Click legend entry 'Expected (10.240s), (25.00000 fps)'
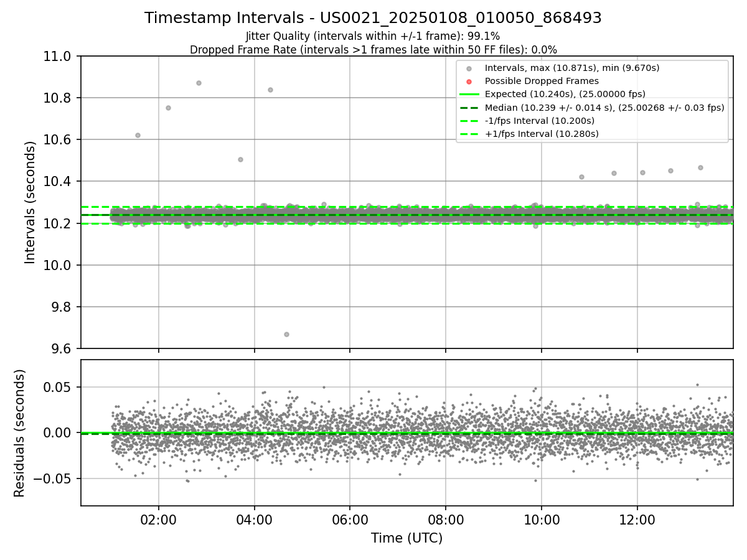Image resolution: width=747 pixels, height=560 pixels. [565, 94]
